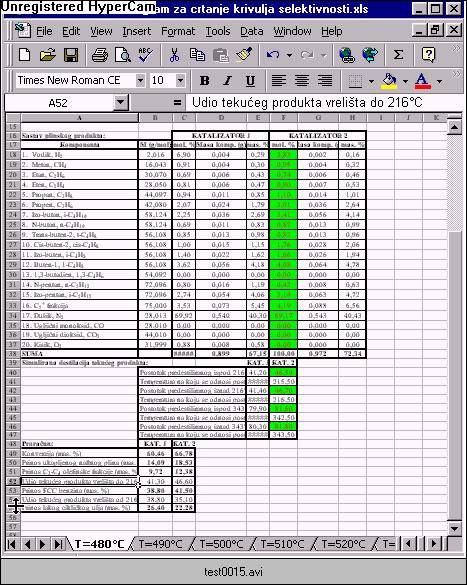The image size is (467, 585).
Task: Redo with the greyed Redo arrow icon
Action: [307, 55]
